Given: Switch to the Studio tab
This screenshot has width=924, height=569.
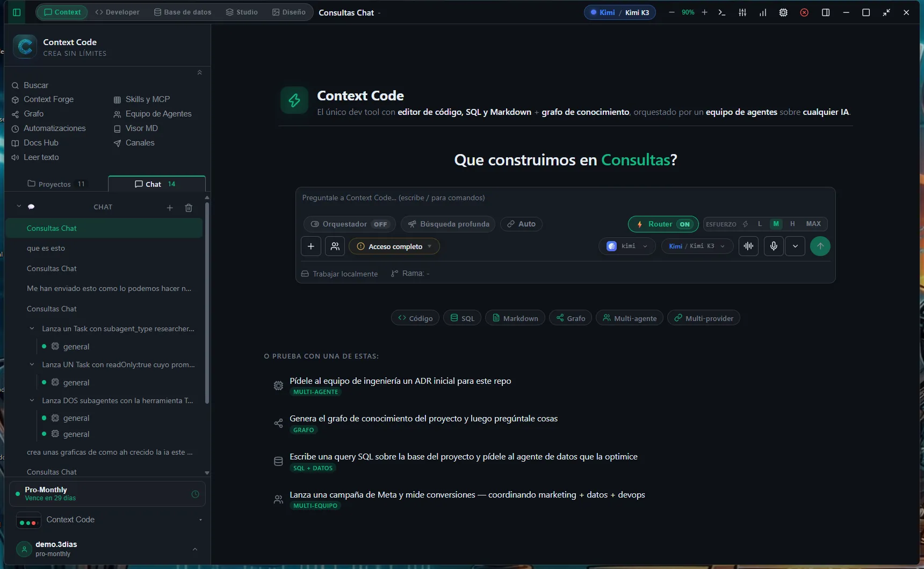Looking at the screenshot, I should coord(242,12).
